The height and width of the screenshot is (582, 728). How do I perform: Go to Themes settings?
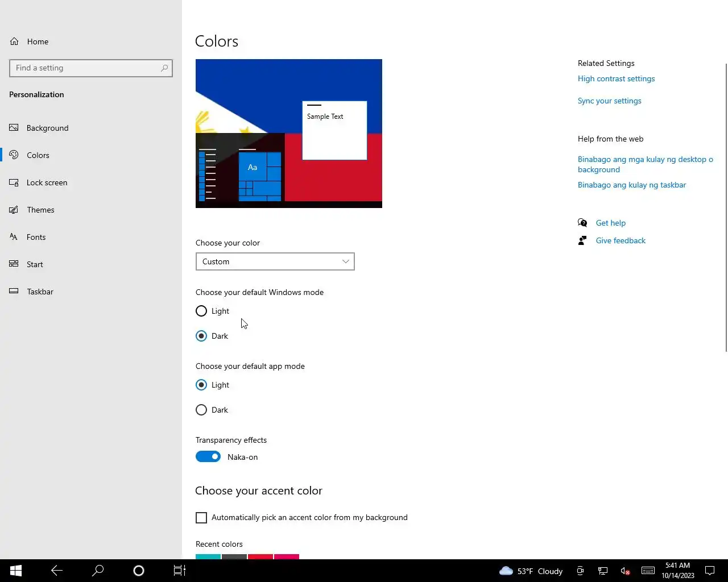[91, 210]
